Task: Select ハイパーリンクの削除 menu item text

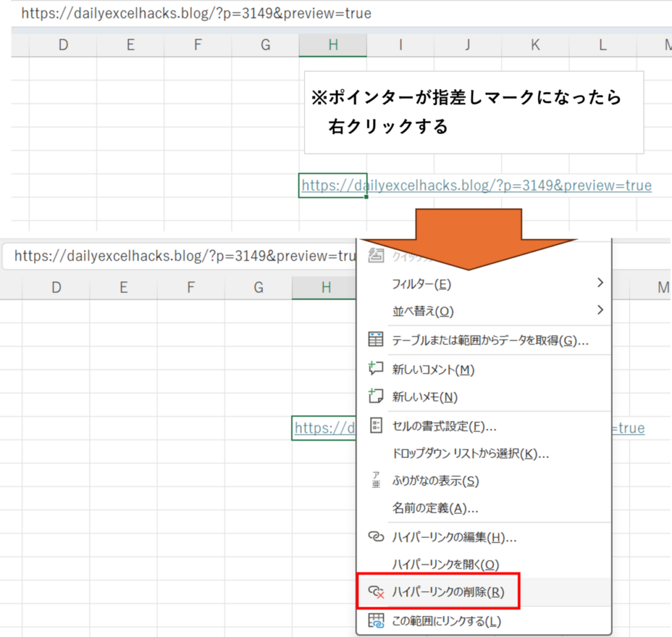Action: 448,592
